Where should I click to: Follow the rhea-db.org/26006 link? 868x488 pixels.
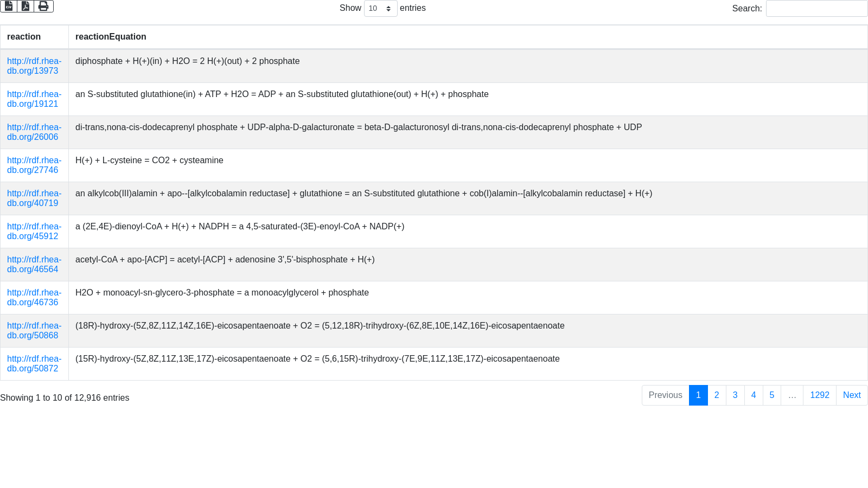tap(34, 132)
